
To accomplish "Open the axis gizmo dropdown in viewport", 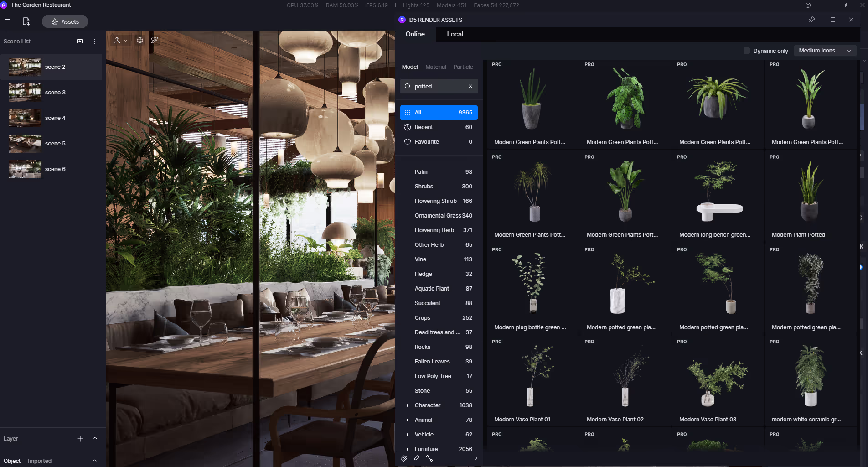I will point(120,40).
